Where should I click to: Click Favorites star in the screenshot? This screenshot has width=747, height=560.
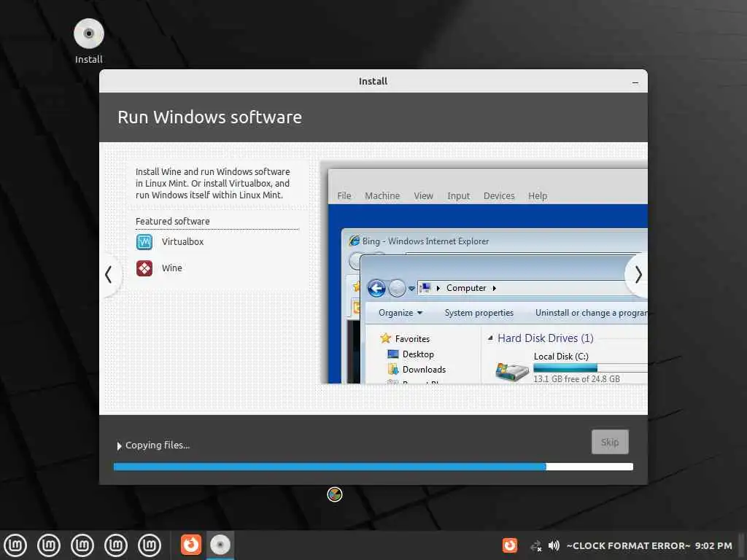[385, 338]
